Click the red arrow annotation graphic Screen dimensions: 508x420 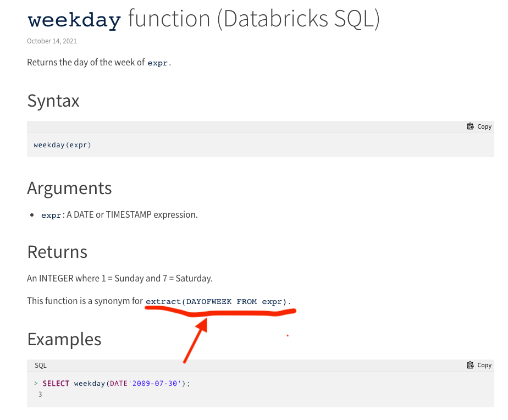195,341
